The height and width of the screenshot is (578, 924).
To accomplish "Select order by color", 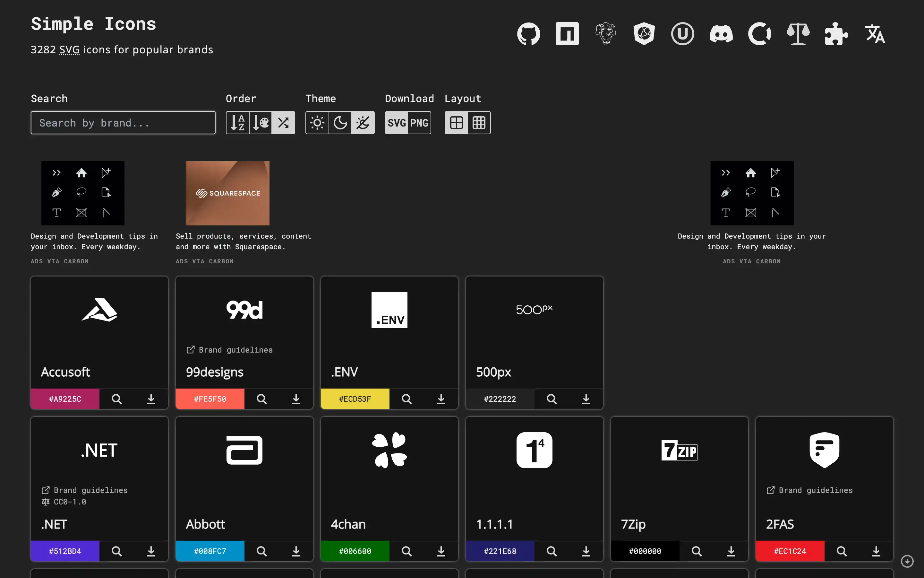I will [x=261, y=123].
